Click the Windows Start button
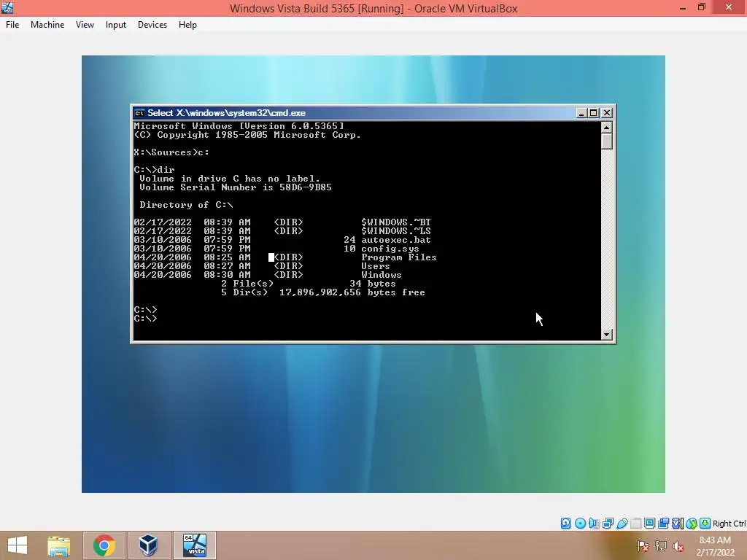Screen dimensions: 747x560 [x=18, y=545]
